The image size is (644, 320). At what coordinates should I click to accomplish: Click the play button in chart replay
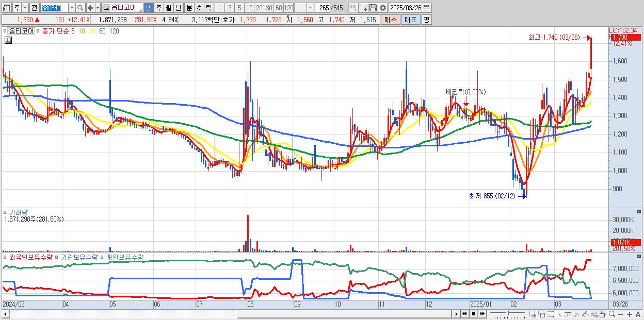[x=457, y=314]
